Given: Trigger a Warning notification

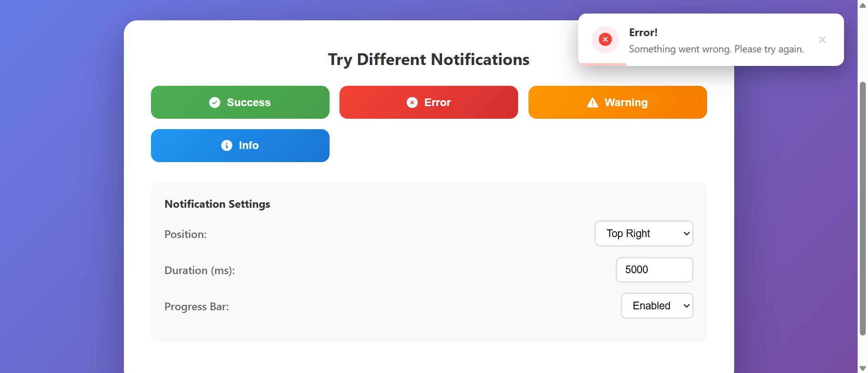Looking at the screenshot, I should pyautogui.click(x=618, y=103).
